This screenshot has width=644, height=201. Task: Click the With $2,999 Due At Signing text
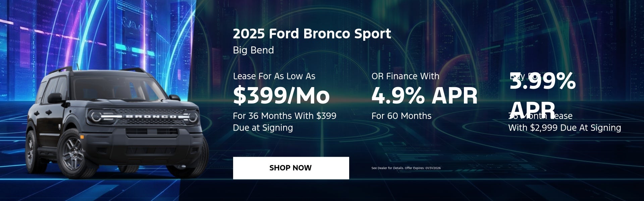pyautogui.click(x=565, y=128)
